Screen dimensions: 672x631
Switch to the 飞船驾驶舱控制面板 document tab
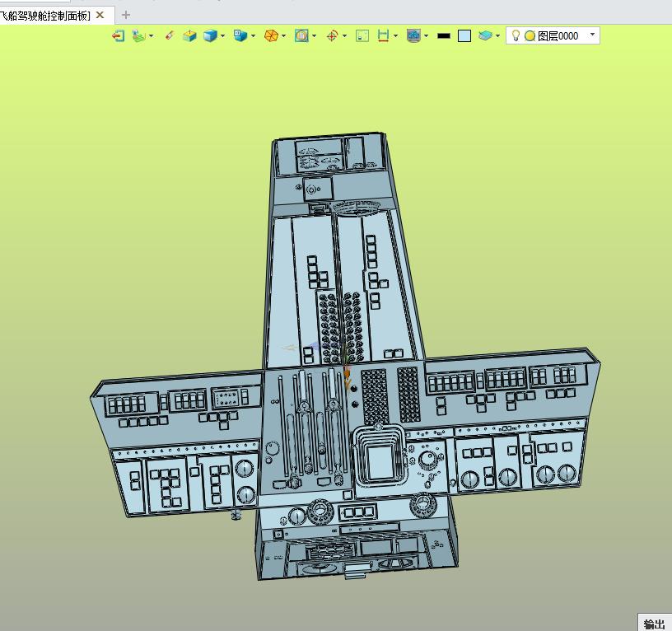coord(45,15)
